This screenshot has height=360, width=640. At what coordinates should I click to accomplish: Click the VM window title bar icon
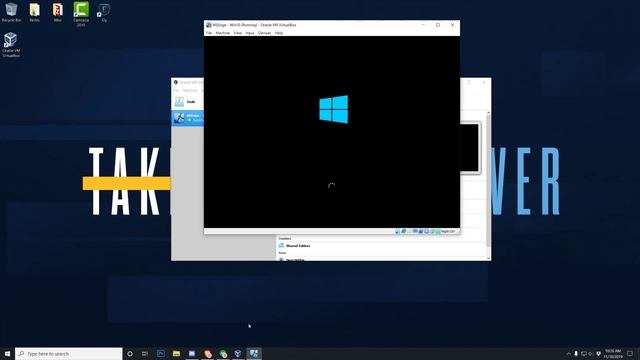coord(209,25)
